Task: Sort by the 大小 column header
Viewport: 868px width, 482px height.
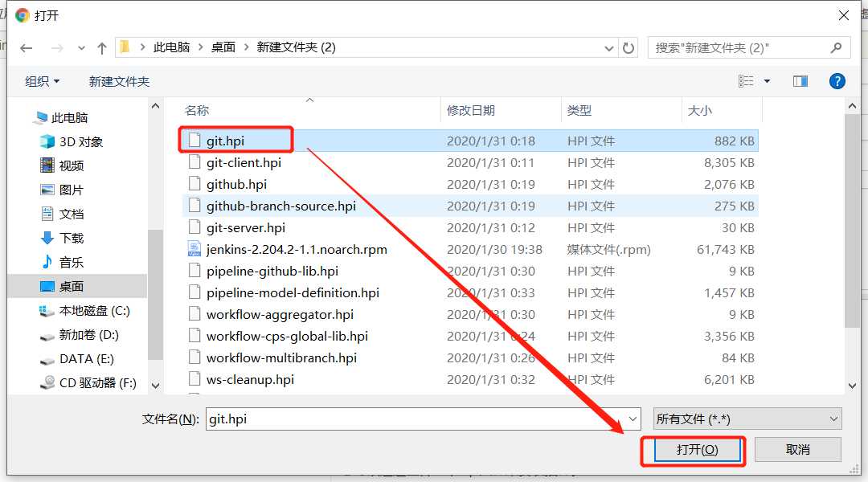Action: [x=699, y=111]
